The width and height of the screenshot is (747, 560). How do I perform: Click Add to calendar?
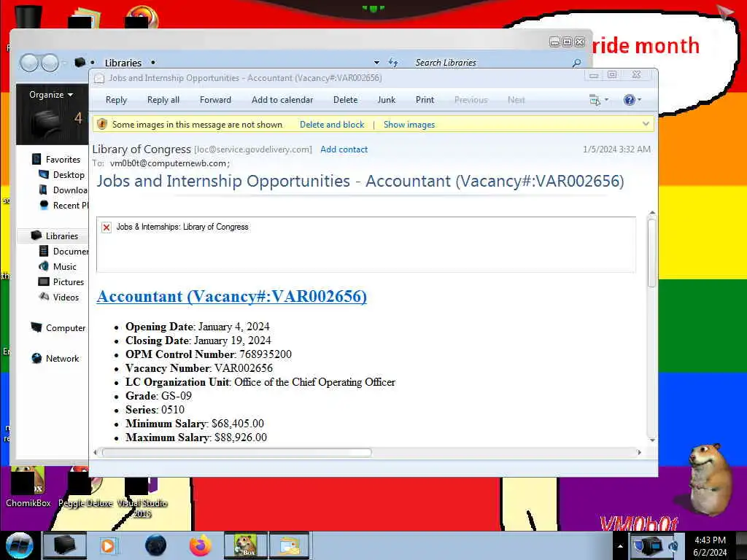pyautogui.click(x=282, y=100)
